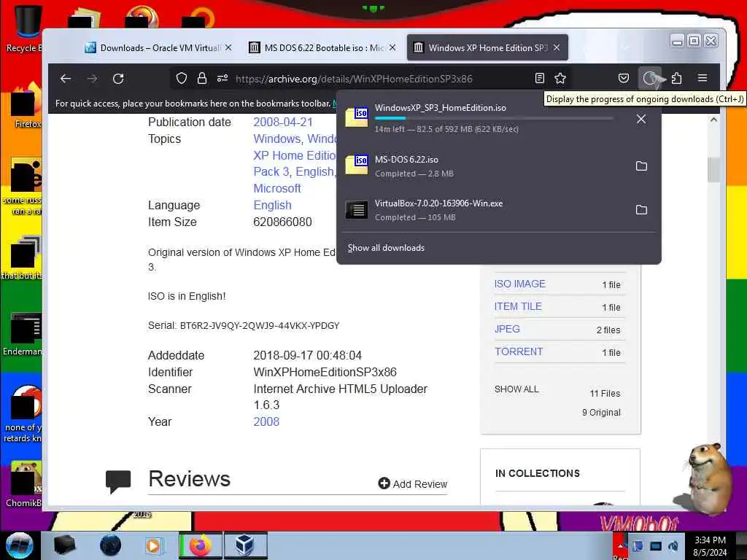Close the Windows XP Home Edition tab
The height and width of the screenshot is (560, 747).
pyautogui.click(x=557, y=47)
